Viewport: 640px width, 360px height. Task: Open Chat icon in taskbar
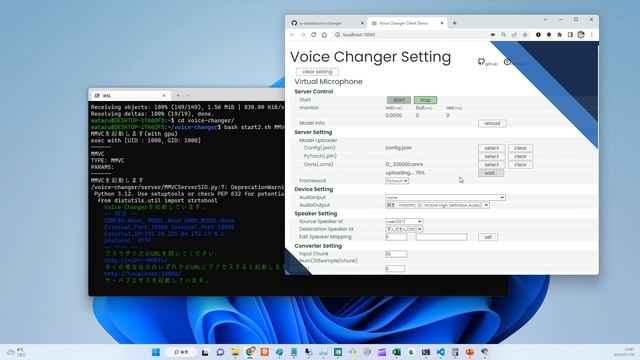(x=220, y=352)
